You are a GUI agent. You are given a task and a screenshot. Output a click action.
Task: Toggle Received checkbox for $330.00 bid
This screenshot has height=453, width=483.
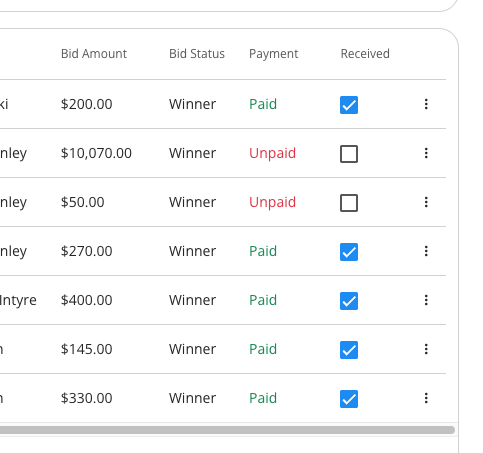coord(349,399)
